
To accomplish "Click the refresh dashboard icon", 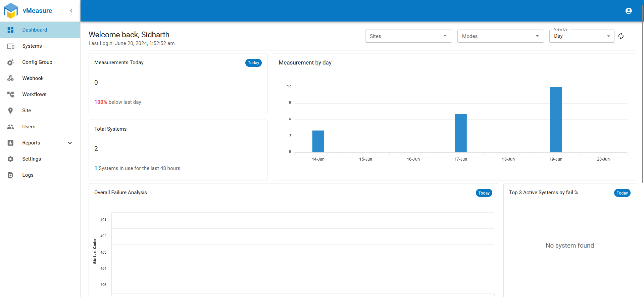I will click(x=621, y=36).
